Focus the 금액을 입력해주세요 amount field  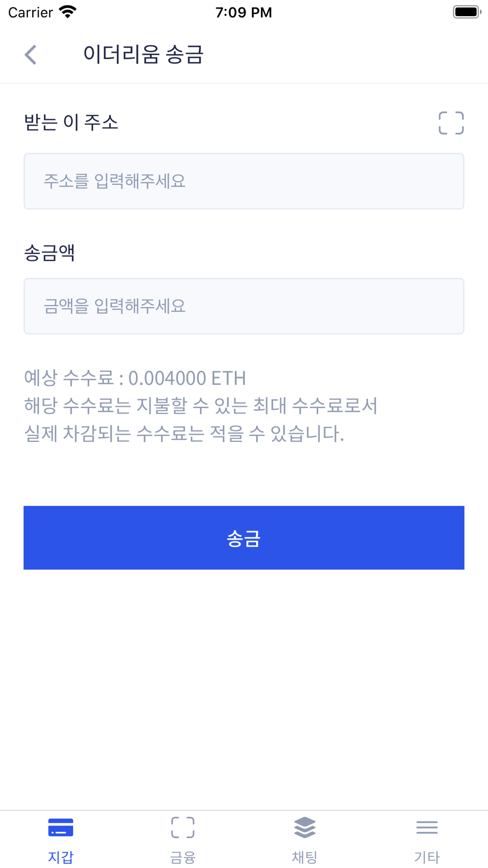tap(244, 306)
